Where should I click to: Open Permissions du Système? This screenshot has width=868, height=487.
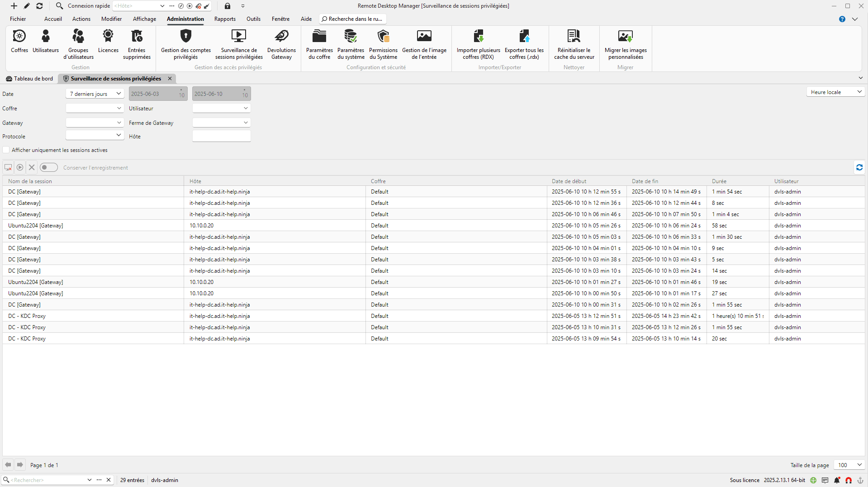coord(383,44)
